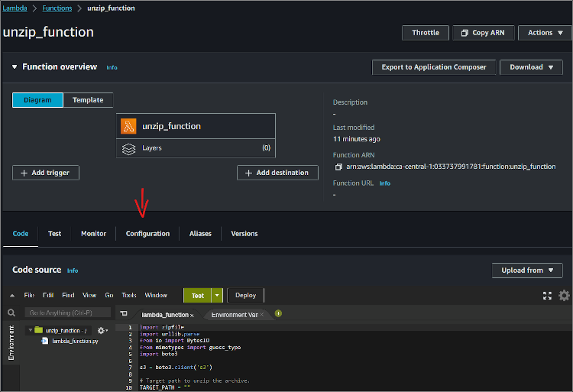Viewport: 573px width, 392px height.
Task: Click the search magnifier in editor sidebar
Action: [x=11, y=313]
